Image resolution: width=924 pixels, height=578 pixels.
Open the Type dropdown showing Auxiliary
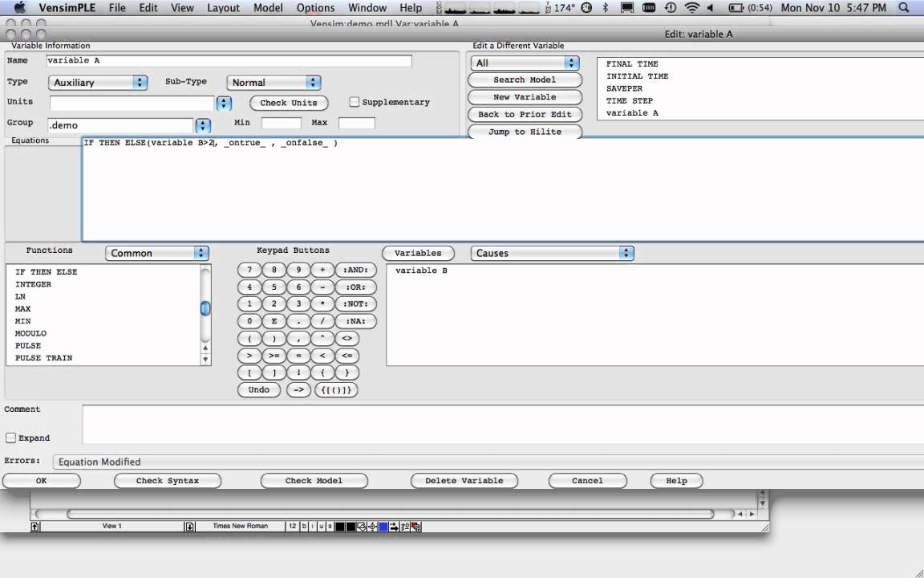click(x=98, y=83)
